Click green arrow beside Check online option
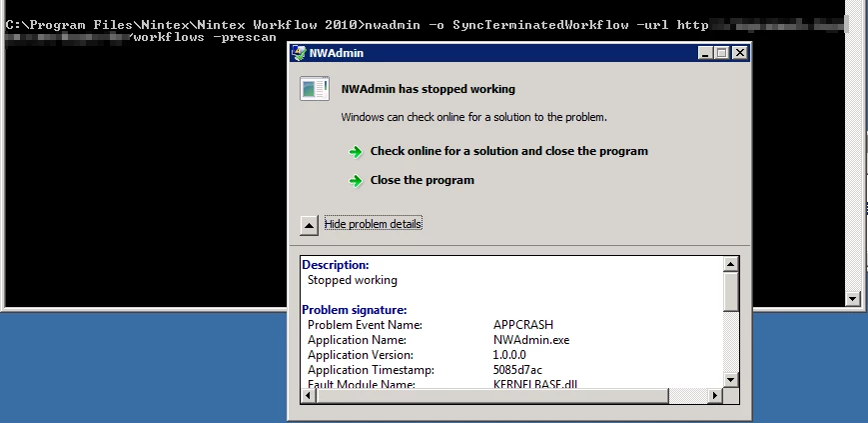 [x=356, y=151]
